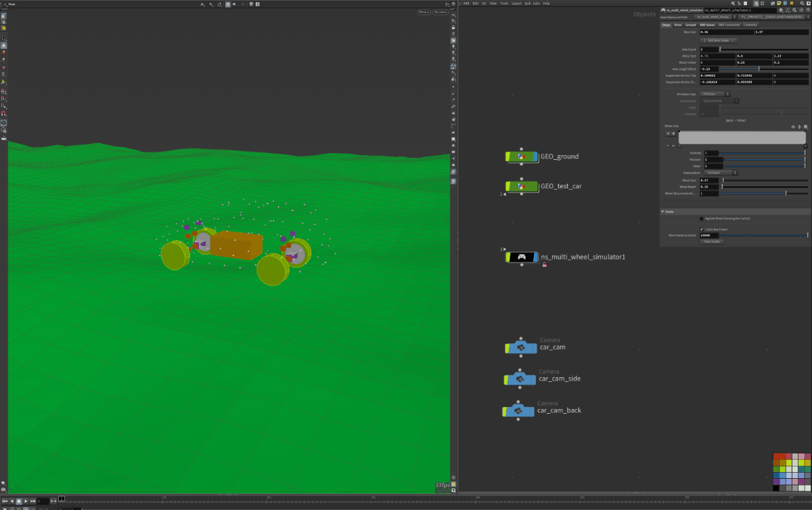Screen dimensions: 812x510
Task: Open the Primitive Type dropdown
Action: coord(715,94)
